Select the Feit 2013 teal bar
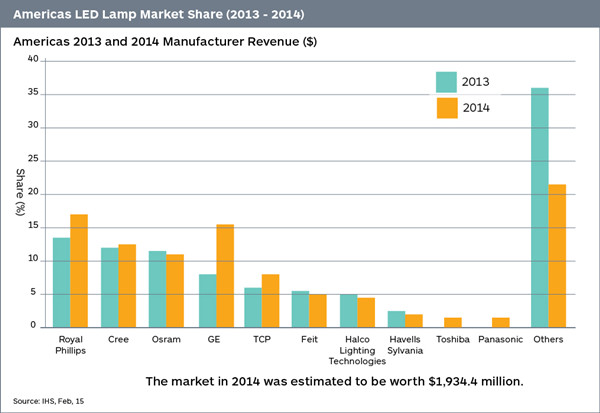The image size is (600, 413). click(x=301, y=308)
